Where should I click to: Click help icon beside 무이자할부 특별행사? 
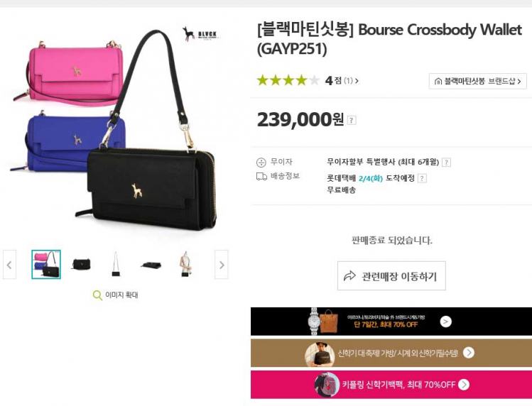click(447, 162)
